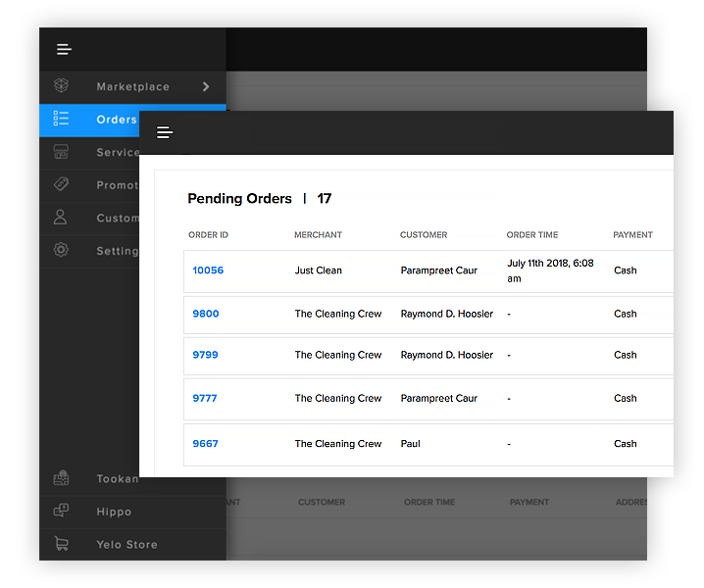
Task: Open order 9777 details
Action: point(205,398)
